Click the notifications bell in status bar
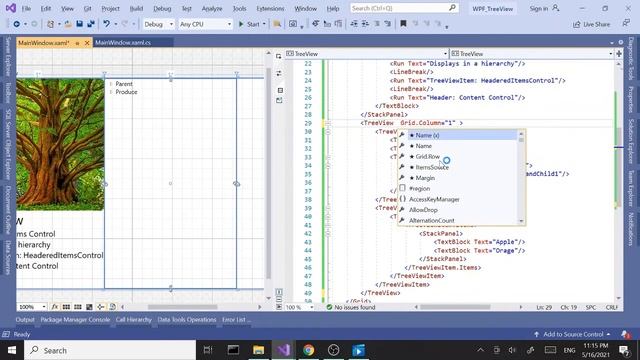Screen dimensions: 640x360 tap(625, 334)
